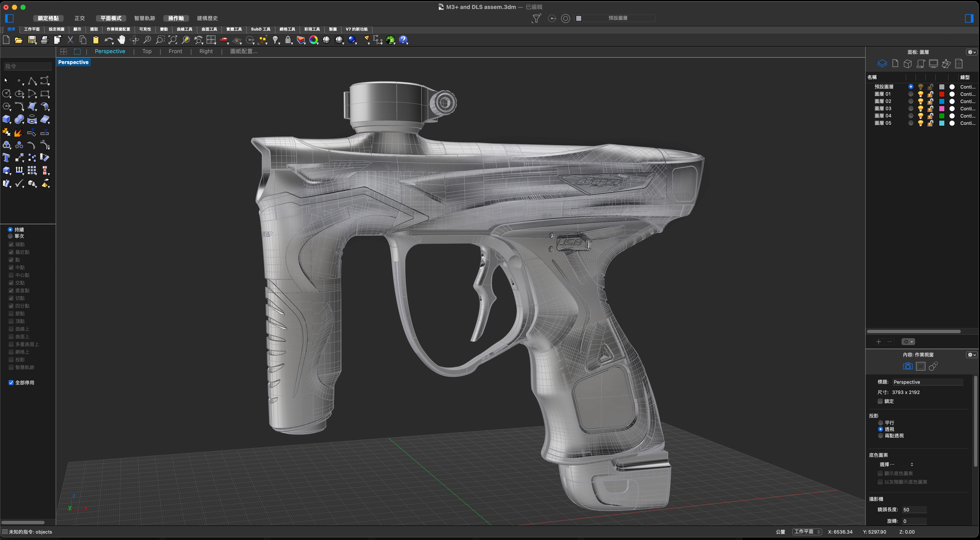
Task: Check the 鎖定 viewport checkbox
Action: click(880, 401)
